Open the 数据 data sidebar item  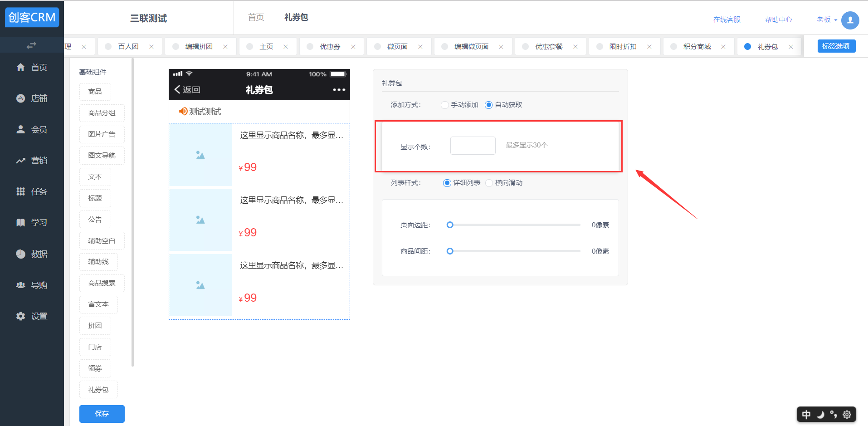click(32, 254)
